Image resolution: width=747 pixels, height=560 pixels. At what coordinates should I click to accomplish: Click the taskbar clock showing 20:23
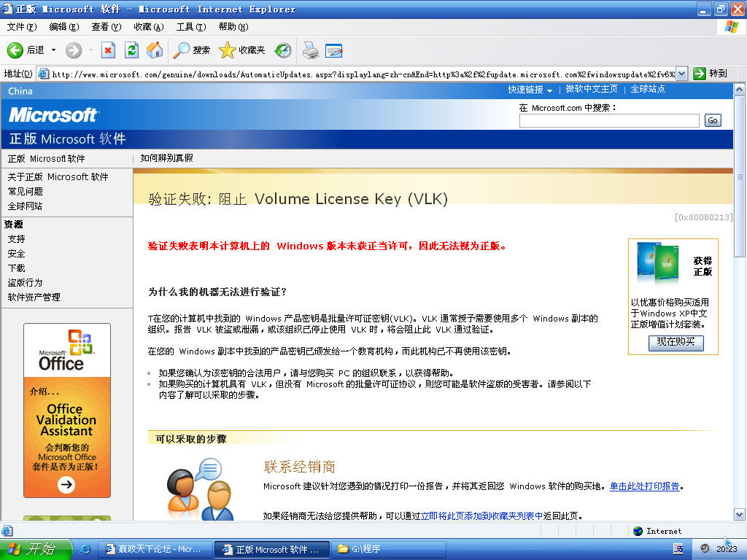[726, 549]
